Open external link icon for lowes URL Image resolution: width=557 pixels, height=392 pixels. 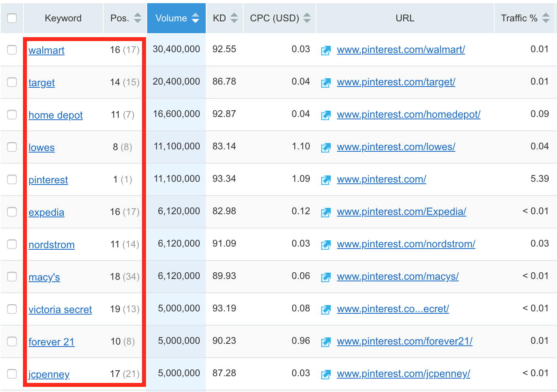(x=326, y=148)
